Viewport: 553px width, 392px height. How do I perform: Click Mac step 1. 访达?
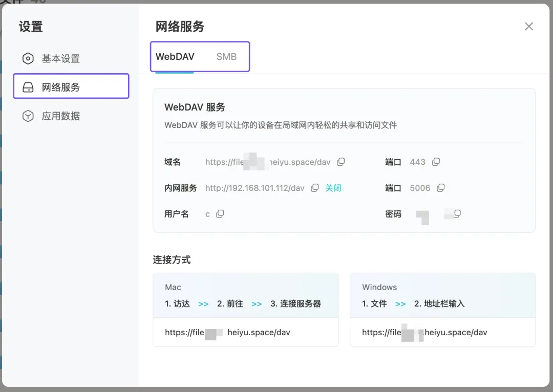(177, 303)
